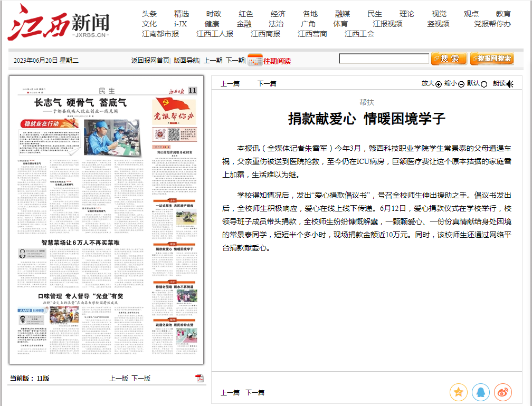Click the Jiangxi News logo

(x=59, y=23)
